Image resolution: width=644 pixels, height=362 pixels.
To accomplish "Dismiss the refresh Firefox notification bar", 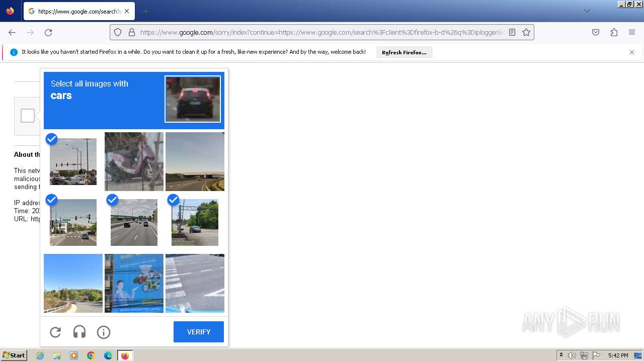I will click(632, 52).
